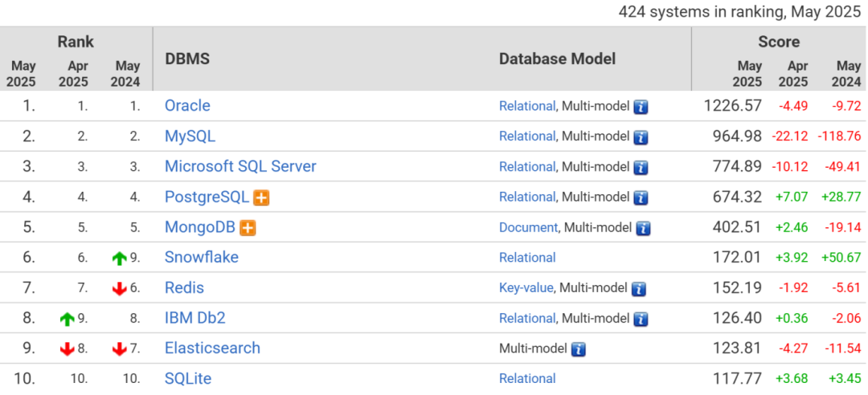Click info icon for Microsoft SQL Server
868x395 pixels.
pyautogui.click(x=641, y=167)
